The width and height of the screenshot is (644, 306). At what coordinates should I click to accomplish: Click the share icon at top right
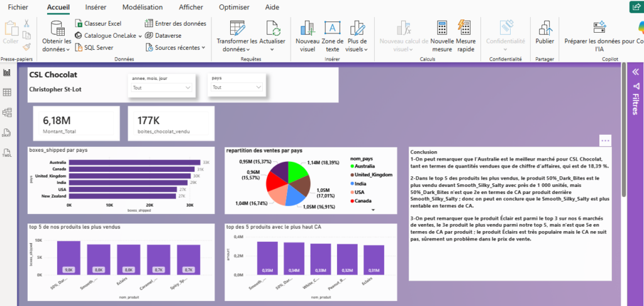click(x=636, y=6)
